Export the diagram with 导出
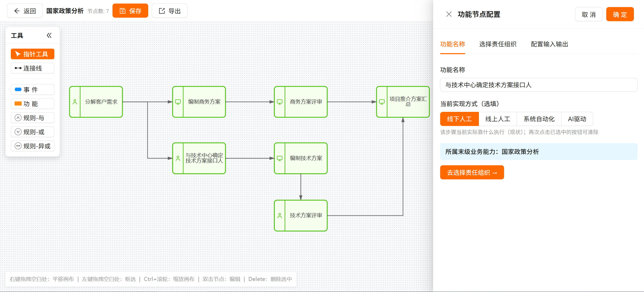Viewport: 644px width, 292px height. point(170,11)
